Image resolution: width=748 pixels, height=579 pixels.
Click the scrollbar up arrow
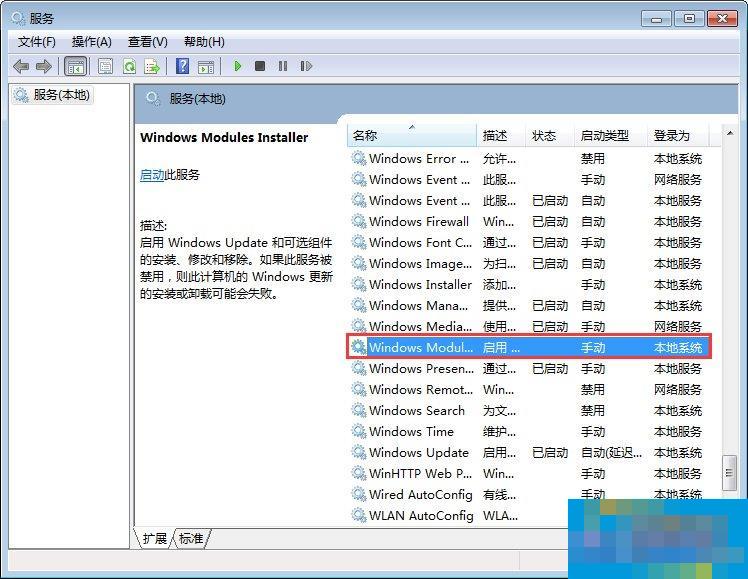(x=729, y=133)
